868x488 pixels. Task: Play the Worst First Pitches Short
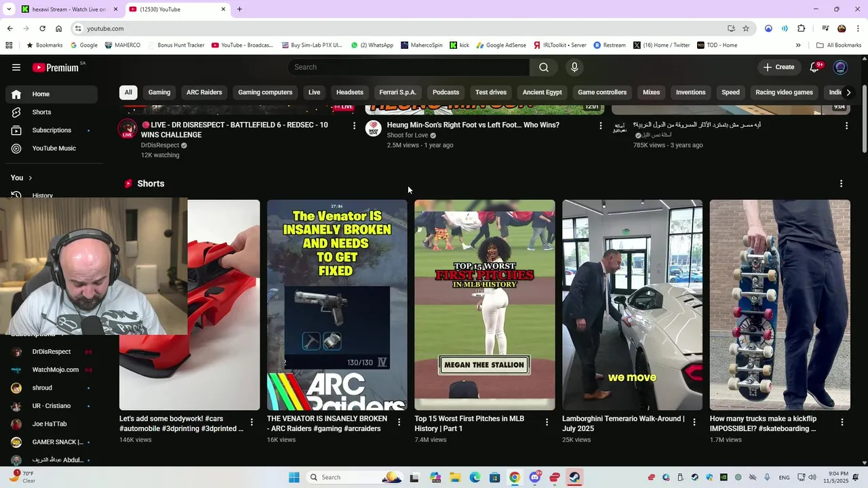coord(485,305)
